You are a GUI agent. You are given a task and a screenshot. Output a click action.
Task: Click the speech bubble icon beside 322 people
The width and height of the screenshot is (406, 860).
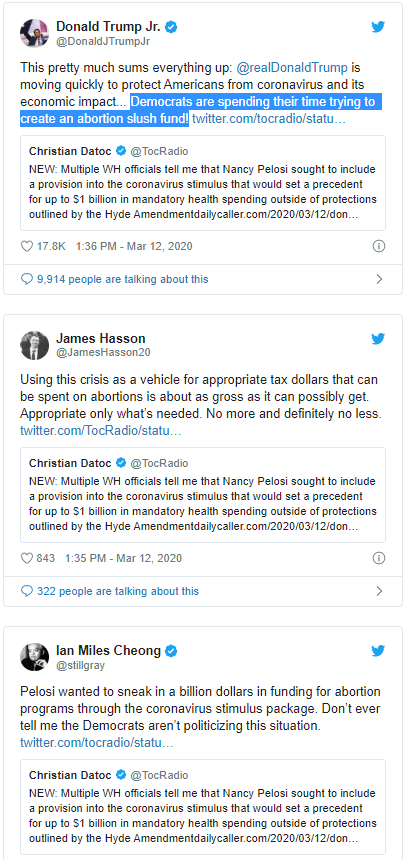click(27, 591)
